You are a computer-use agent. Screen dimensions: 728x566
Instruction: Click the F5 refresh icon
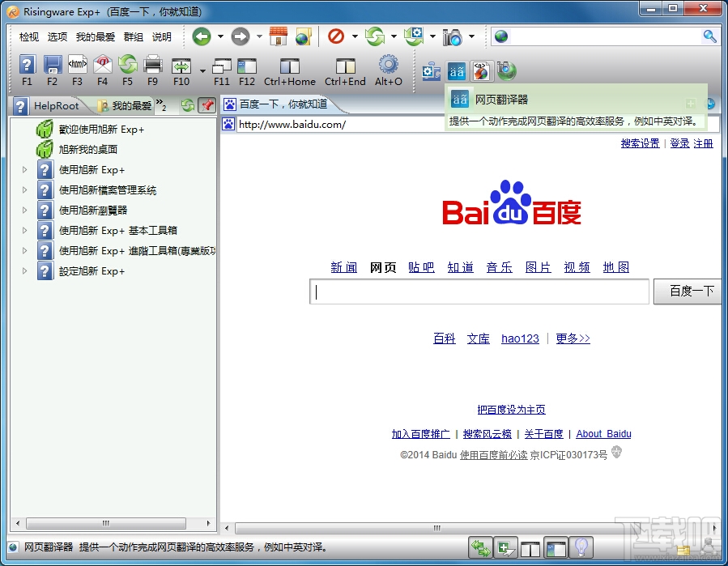128,65
